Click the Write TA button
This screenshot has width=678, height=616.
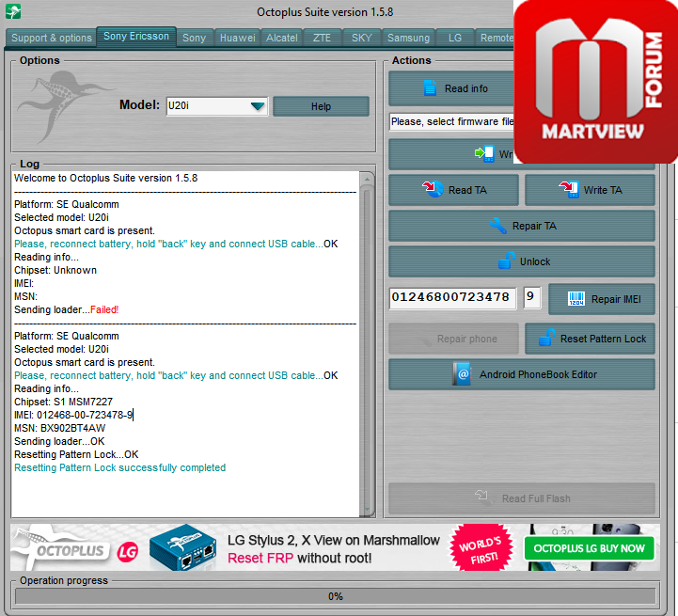pos(590,190)
